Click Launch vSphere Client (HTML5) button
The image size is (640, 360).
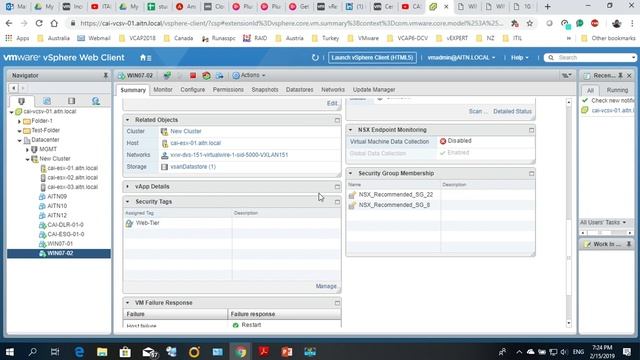[372, 58]
